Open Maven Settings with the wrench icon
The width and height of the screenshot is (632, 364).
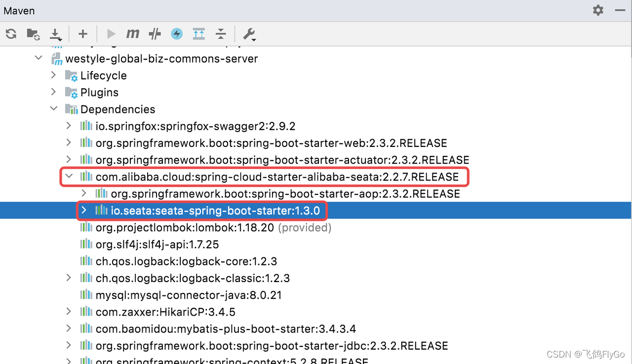pos(249,34)
